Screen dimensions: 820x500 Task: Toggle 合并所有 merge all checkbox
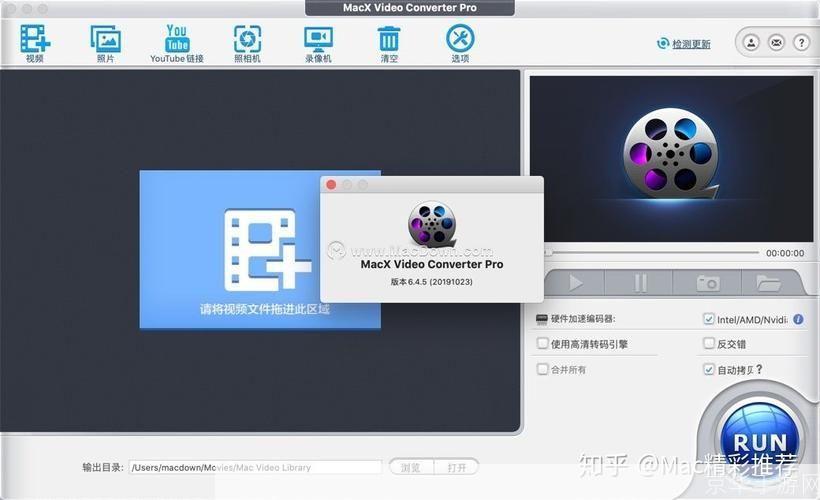[x=542, y=369]
